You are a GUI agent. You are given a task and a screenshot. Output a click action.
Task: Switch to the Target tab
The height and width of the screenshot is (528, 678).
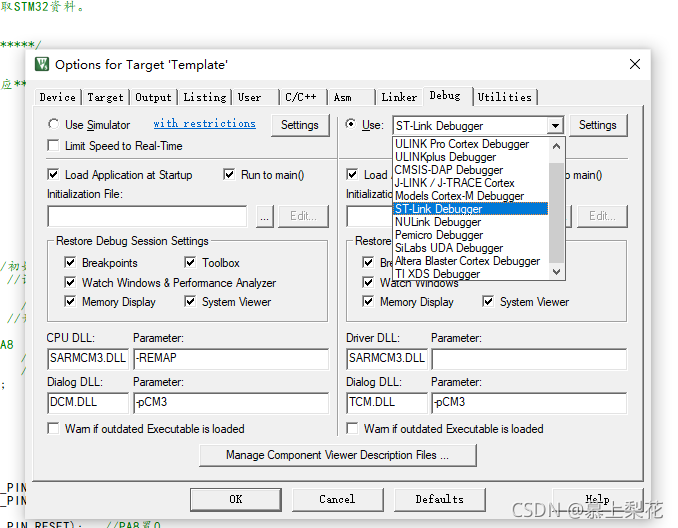105,97
